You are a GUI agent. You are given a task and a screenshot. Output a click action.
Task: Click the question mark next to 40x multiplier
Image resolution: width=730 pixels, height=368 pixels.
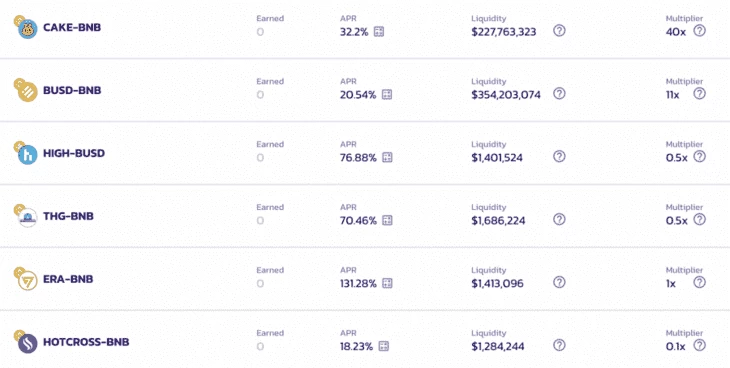tap(699, 31)
